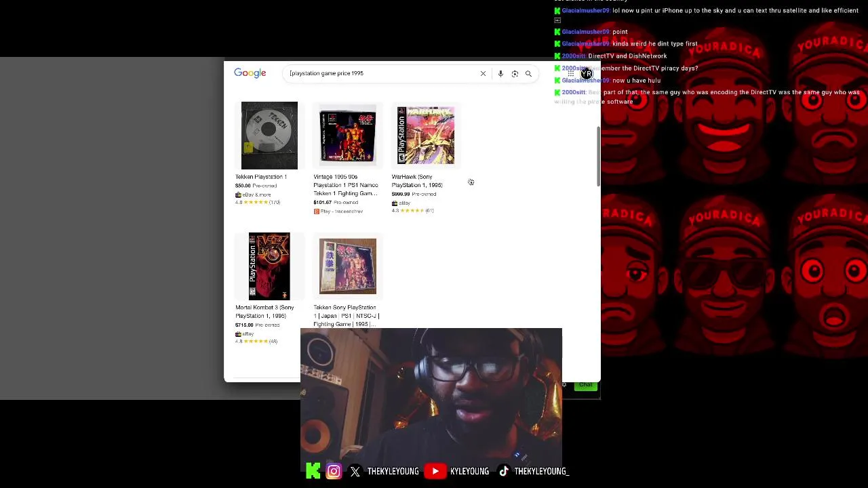The height and width of the screenshot is (488, 868).
Task: Click the 4.3 star rating with (61) reviews
Action: 412,210
